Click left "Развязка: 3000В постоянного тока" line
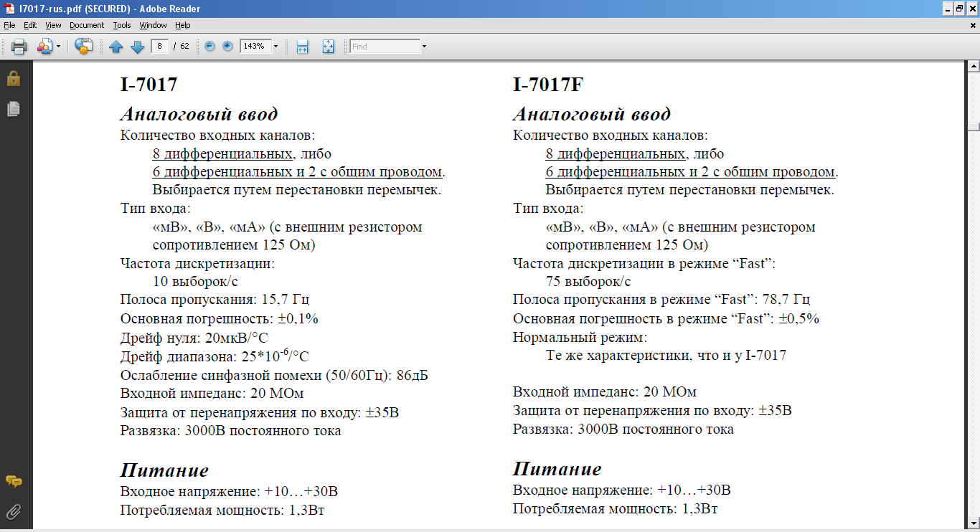This screenshot has height=532, width=980. tap(230, 431)
